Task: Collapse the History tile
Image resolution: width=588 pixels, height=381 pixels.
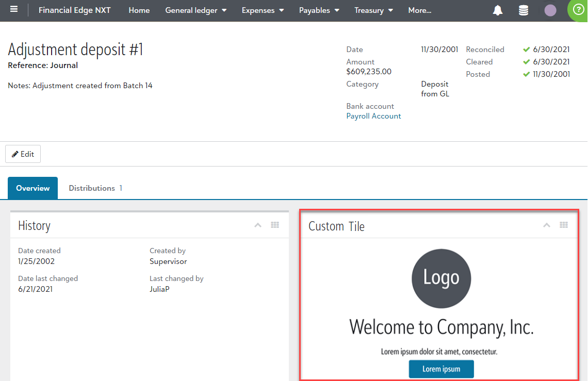Action: (x=258, y=225)
